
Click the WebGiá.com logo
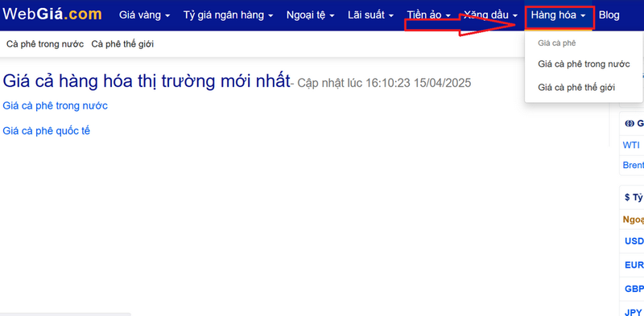click(x=52, y=14)
